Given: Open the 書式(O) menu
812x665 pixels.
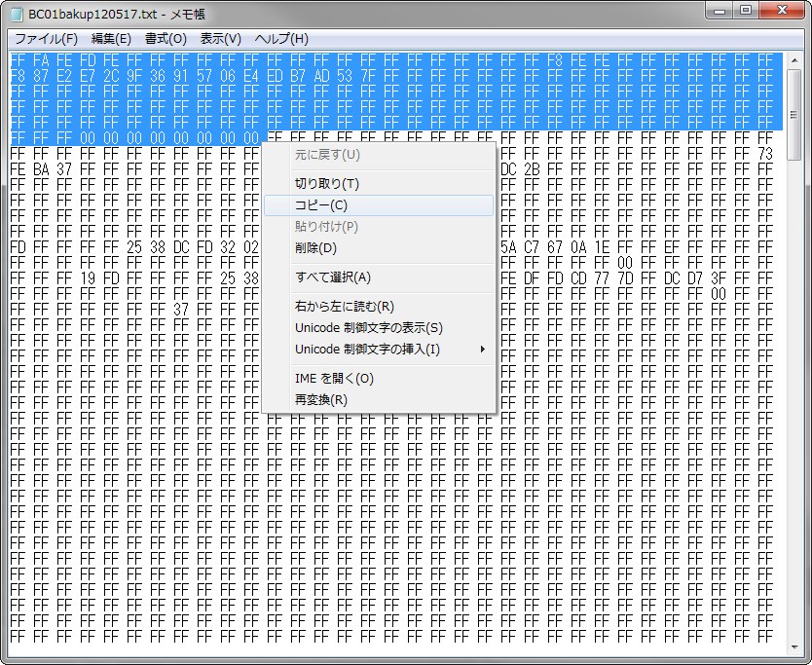Looking at the screenshot, I should point(166,39).
